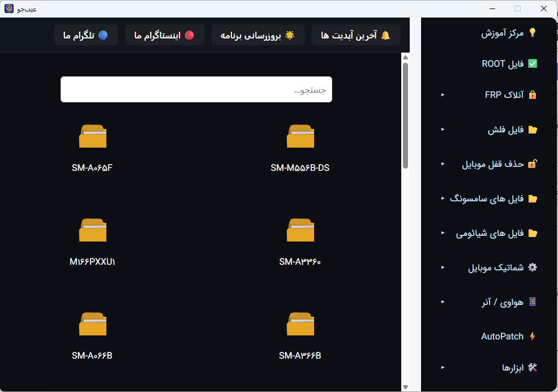This screenshot has height=392, width=558.
Task: Click the orange padlock icon next to آنلاک FRP
Action: [533, 94]
